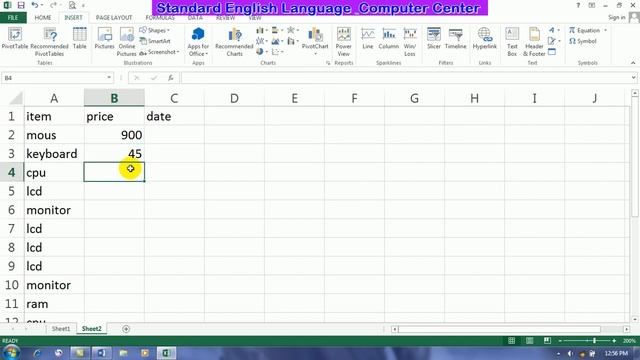
Task: Insert Online Pictures
Action: pyautogui.click(x=127, y=42)
